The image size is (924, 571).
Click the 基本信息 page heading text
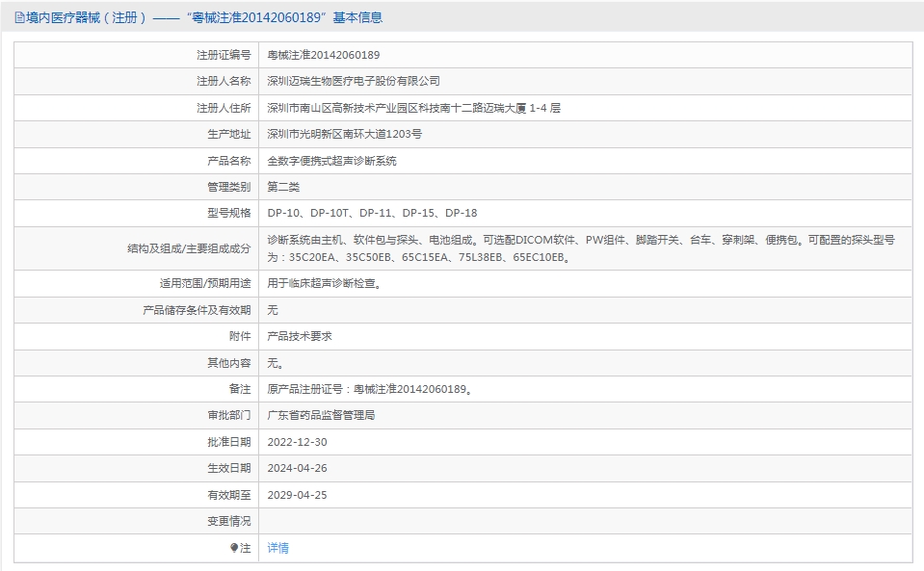356,17
